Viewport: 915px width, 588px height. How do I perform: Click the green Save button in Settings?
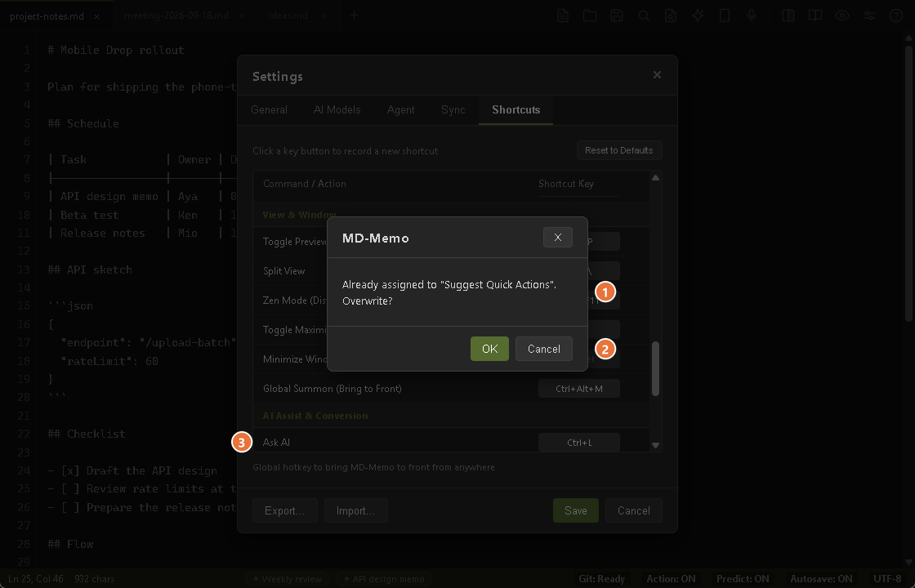(576, 510)
